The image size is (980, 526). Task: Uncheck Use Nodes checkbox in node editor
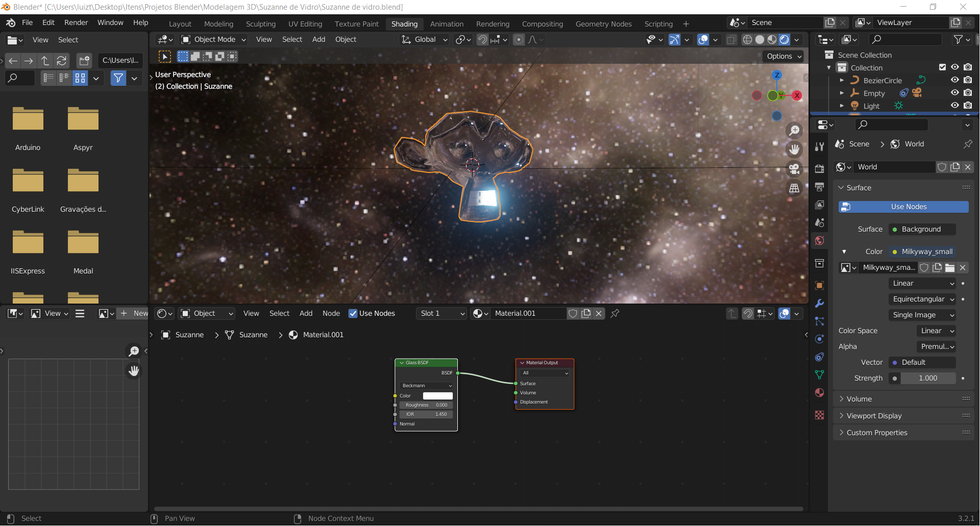[x=353, y=314]
